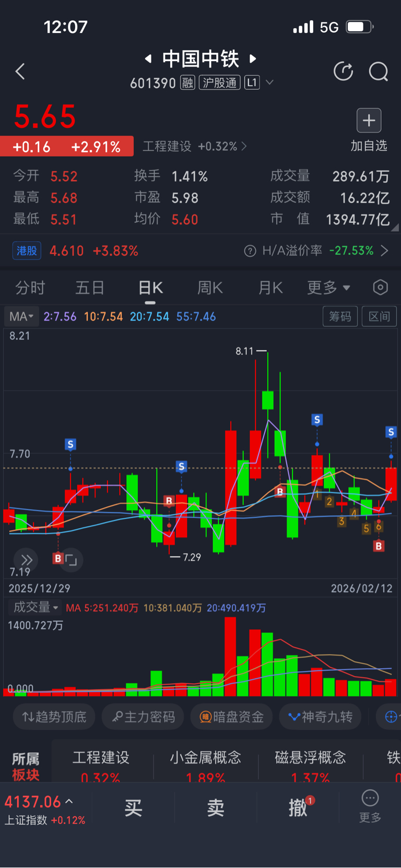Tap the 2026/02/12 date label
The height and width of the screenshot is (868, 401).
pos(362,588)
